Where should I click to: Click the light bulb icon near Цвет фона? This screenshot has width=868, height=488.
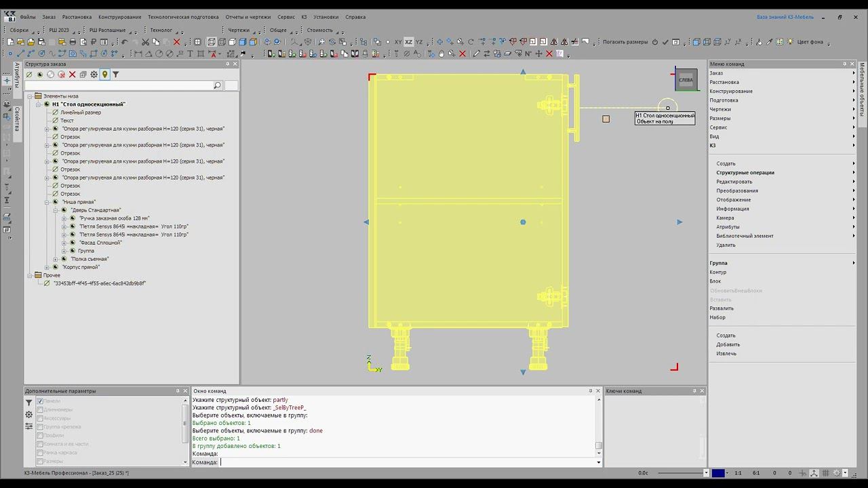[791, 42]
